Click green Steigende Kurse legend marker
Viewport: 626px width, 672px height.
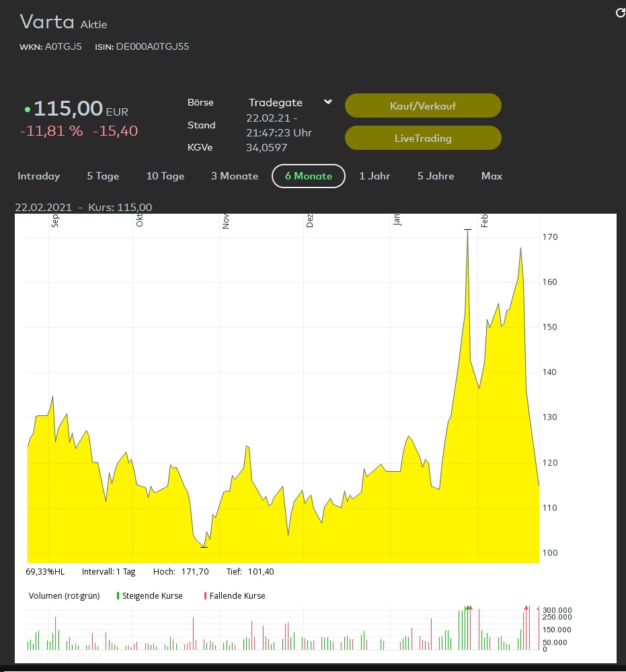tap(118, 596)
